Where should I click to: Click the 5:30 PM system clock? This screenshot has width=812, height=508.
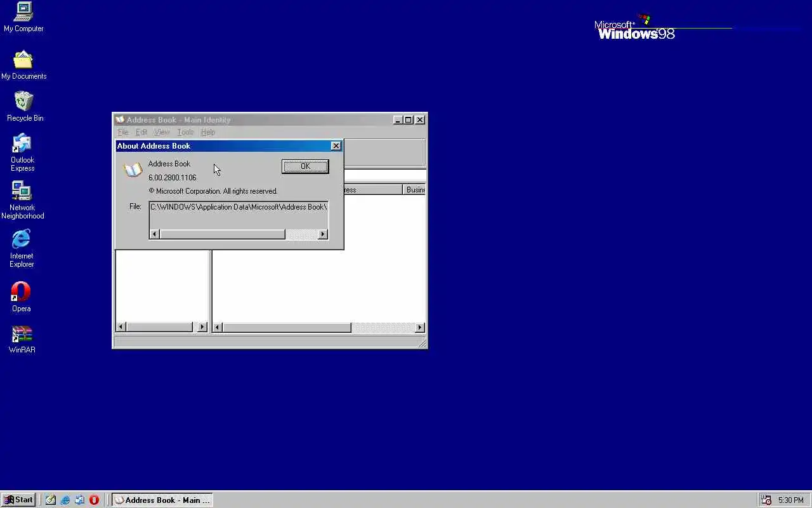791,500
